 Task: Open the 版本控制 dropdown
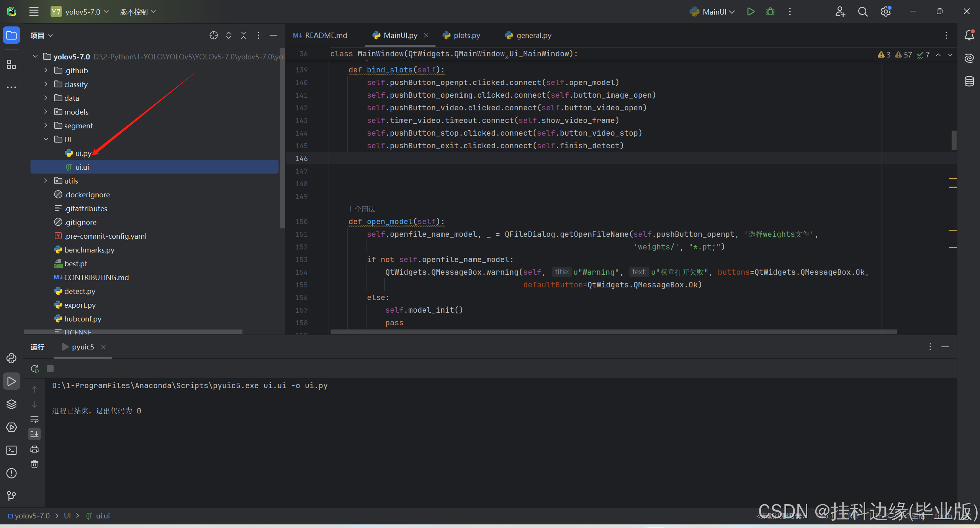[138, 12]
